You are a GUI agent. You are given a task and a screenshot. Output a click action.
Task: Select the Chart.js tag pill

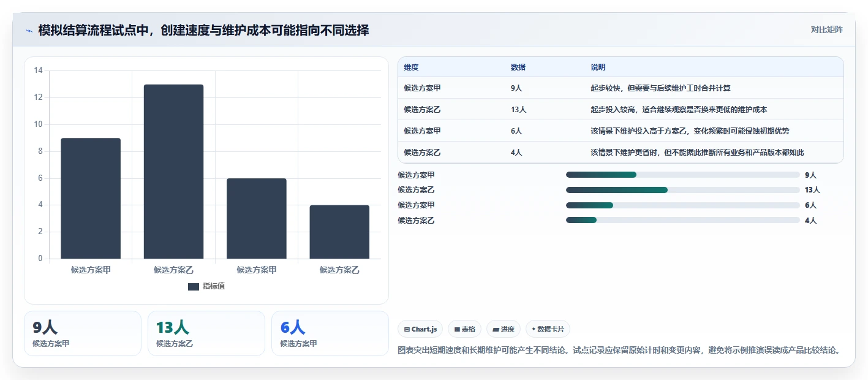[420, 329]
